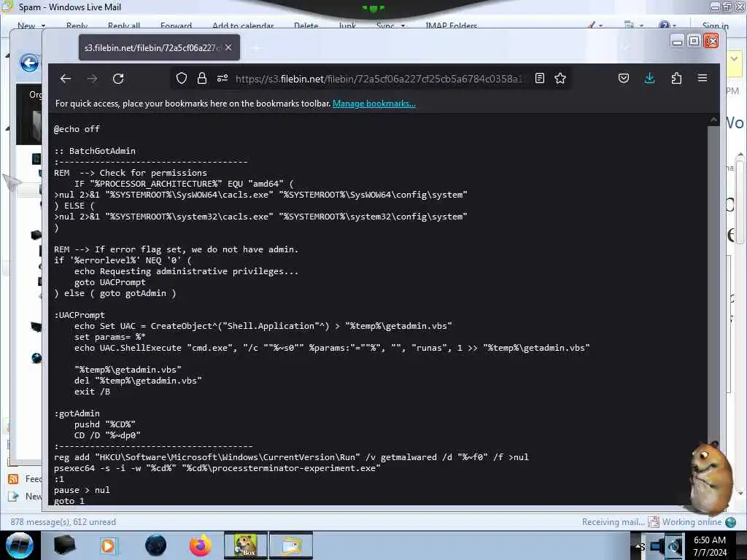Viewport: 747px width, 560px height.
Task: Open the dark globe taskbar icon
Action: point(155,545)
